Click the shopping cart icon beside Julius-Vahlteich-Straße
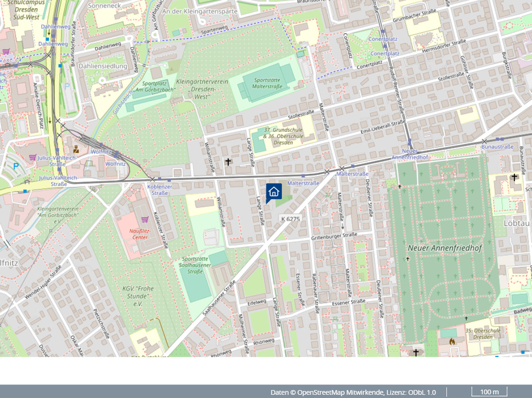The image size is (532, 398). click(x=32, y=157)
